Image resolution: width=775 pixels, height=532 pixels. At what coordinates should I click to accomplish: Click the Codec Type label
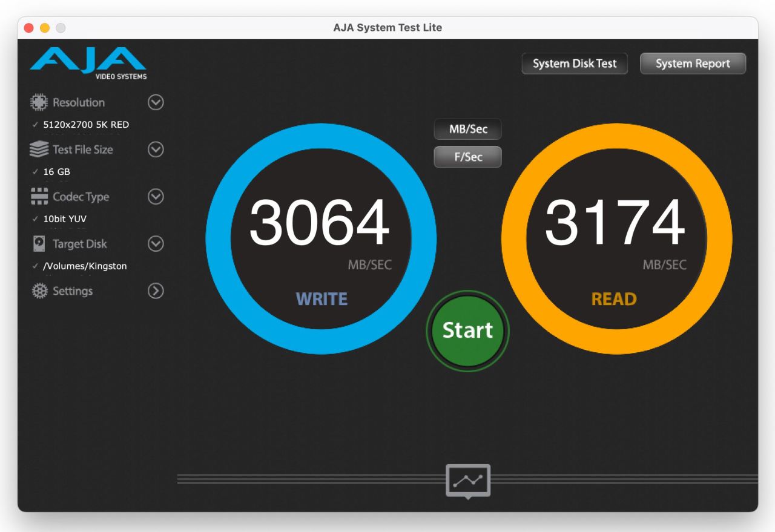81,197
